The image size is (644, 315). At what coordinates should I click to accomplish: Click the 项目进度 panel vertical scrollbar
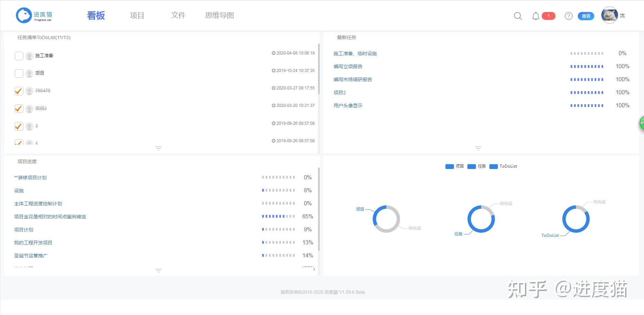click(x=319, y=209)
